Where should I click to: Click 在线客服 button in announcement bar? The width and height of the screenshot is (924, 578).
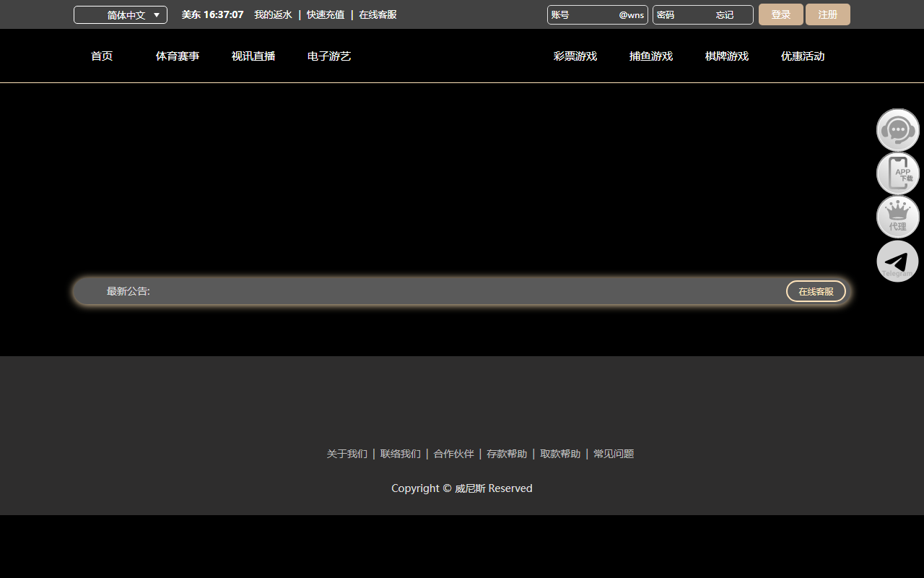coord(816,291)
